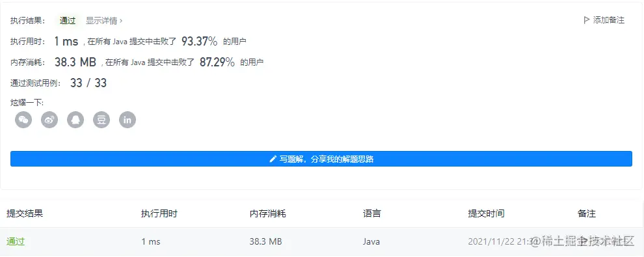Select the 提交时间 column header

coord(487,213)
